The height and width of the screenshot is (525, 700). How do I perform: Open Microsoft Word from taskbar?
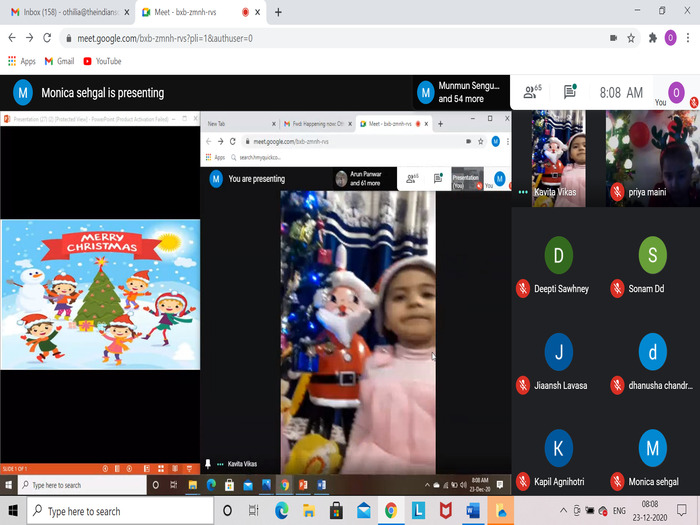click(473, 511)
